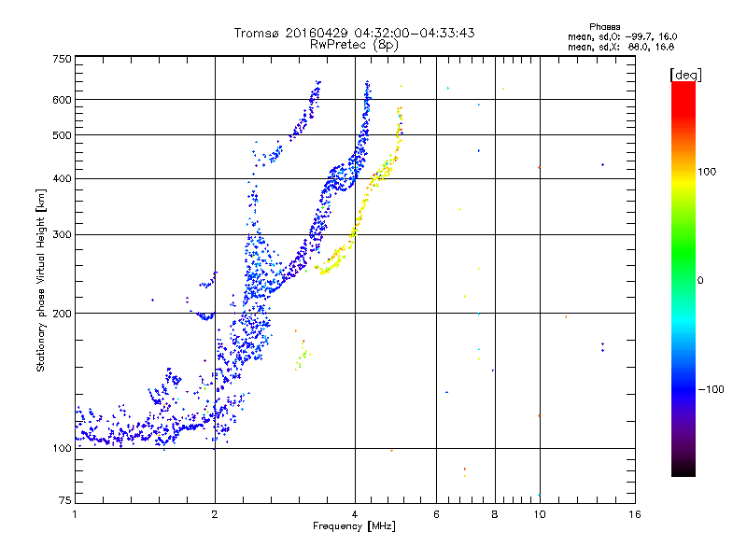Click the 'Phases' header label
Screen dimensions: 747x560
coord(604,27)
